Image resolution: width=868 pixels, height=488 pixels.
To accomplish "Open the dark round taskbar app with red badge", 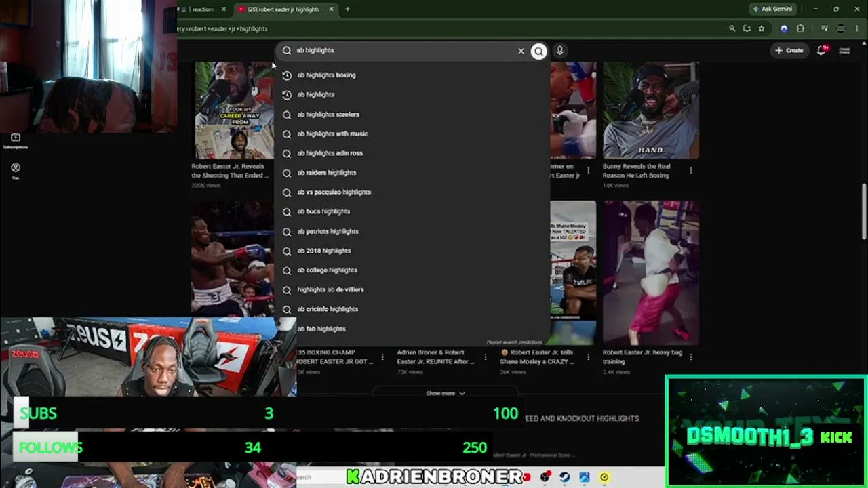I will pos(545,477).
